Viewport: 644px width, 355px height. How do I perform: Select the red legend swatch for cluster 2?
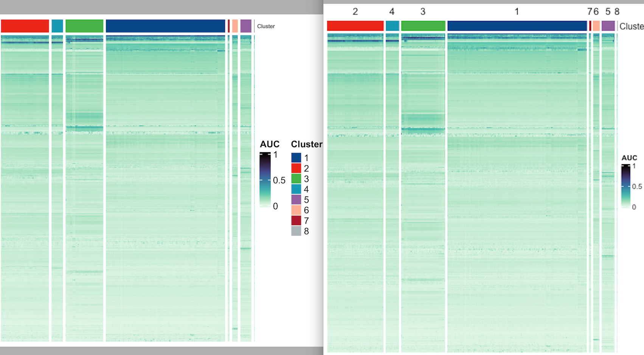pos(295,168)
